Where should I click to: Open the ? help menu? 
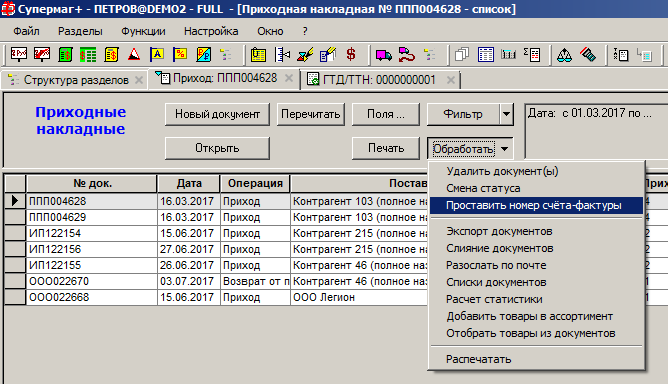coord(305,31)
